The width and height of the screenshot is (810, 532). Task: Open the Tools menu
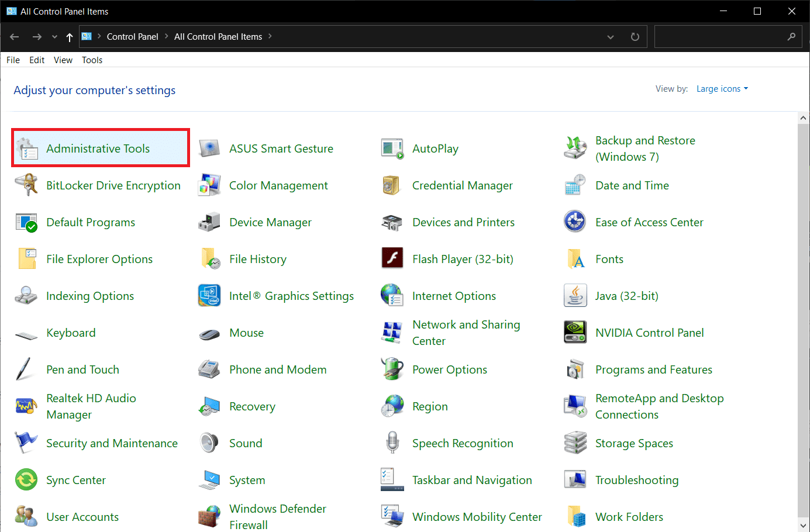(x=92, y=60)
